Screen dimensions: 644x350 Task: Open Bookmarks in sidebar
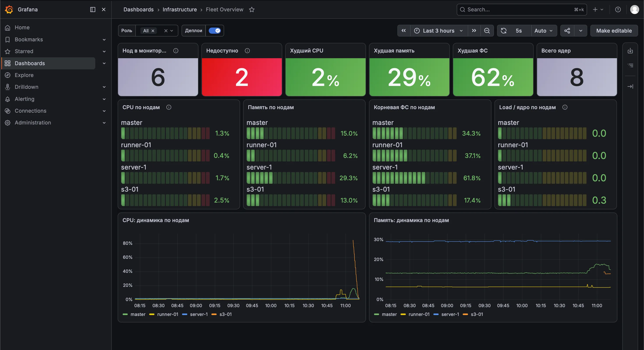click(x=29, y=39)
